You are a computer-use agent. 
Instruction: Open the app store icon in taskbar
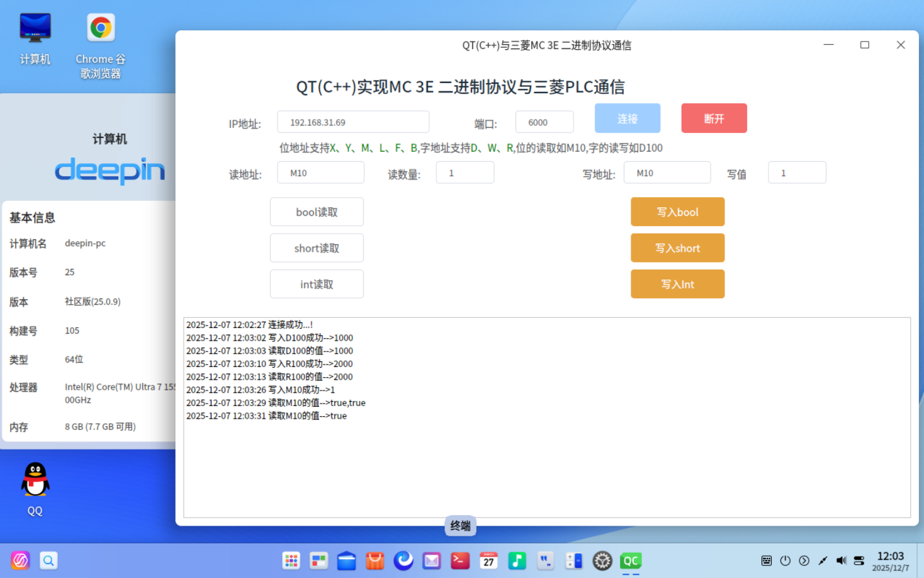(375, 560)
